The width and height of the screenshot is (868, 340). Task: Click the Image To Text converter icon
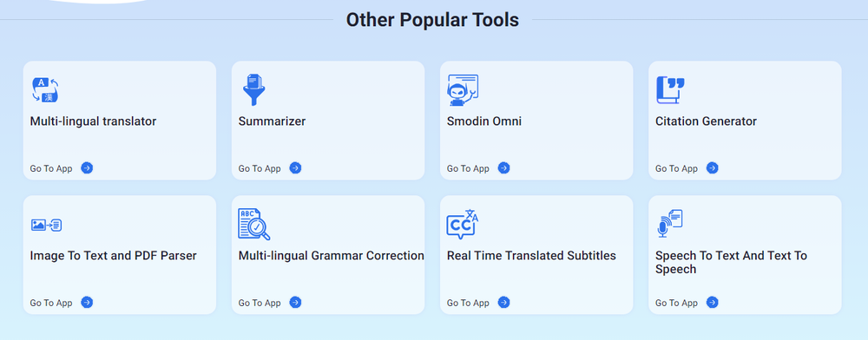[47, 225]
